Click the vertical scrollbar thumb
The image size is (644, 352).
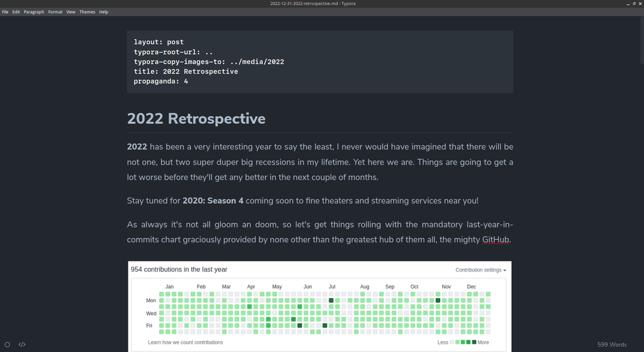[641, 40]
